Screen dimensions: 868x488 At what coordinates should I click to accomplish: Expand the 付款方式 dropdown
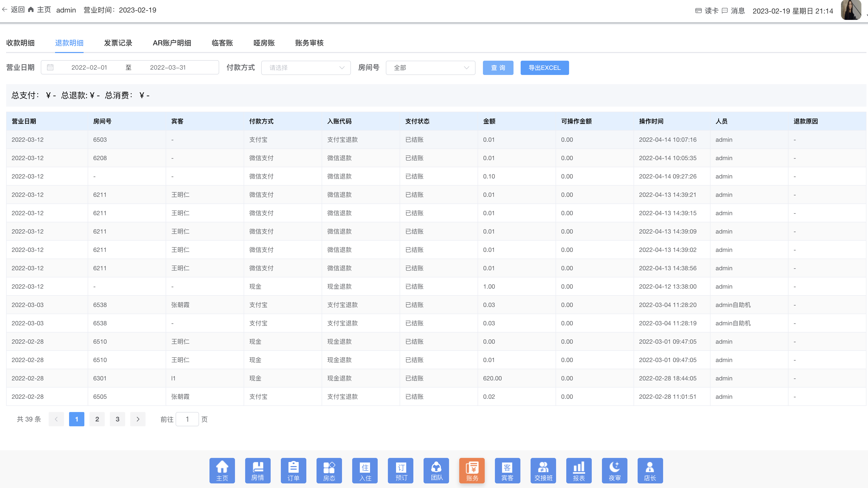click(306, 68)
